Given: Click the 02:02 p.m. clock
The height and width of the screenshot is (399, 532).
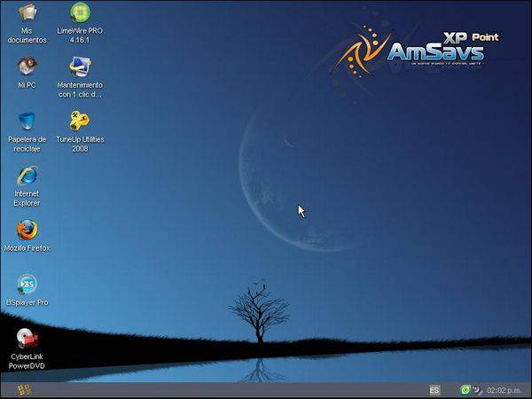Looking at the screenshot, I should [504, 390].
